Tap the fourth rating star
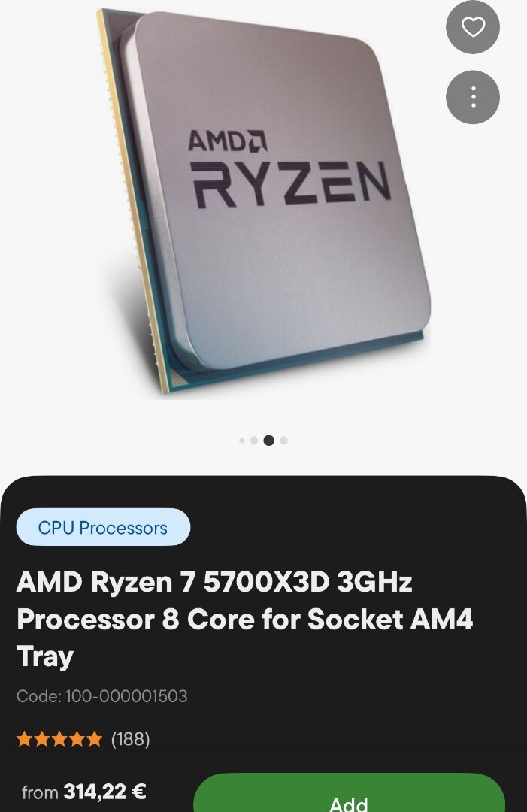This screenshot has width=527, height=812. pyautogui.click(x=77, y=739)
